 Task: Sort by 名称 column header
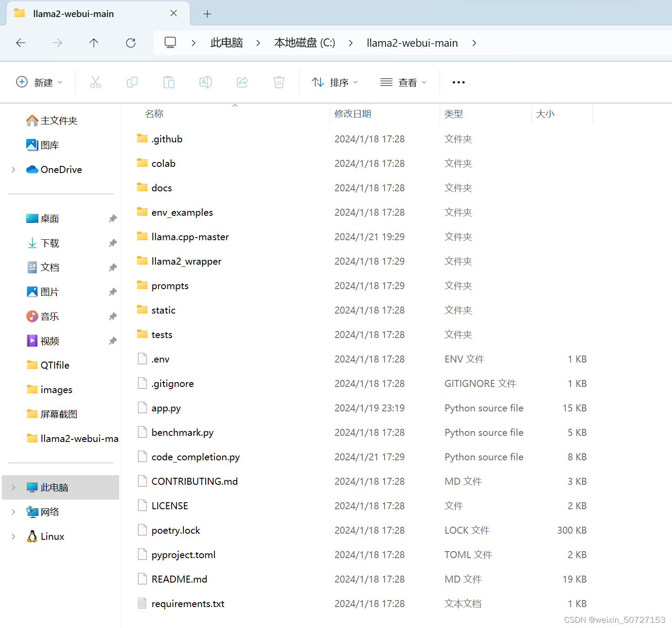coord(154,114)
